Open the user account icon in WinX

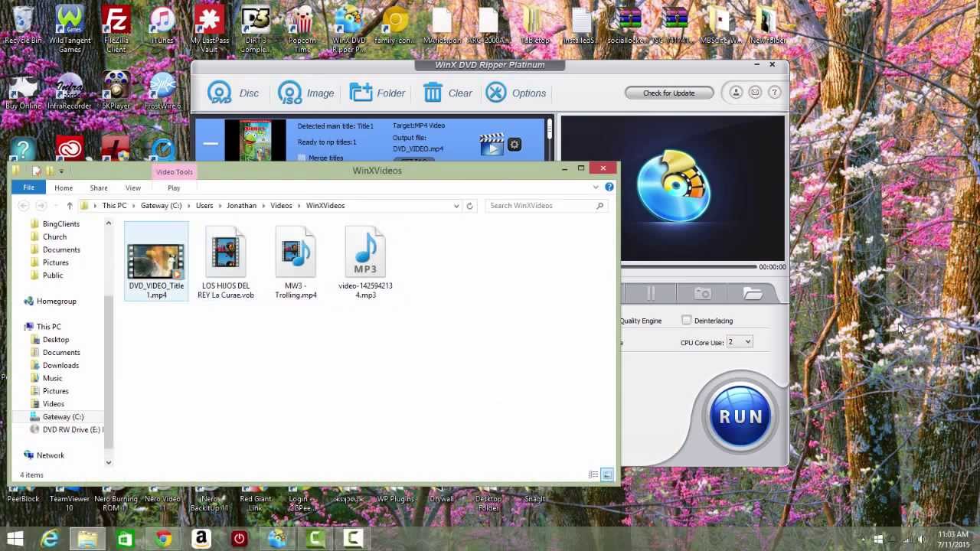click(x=736, y=93)
